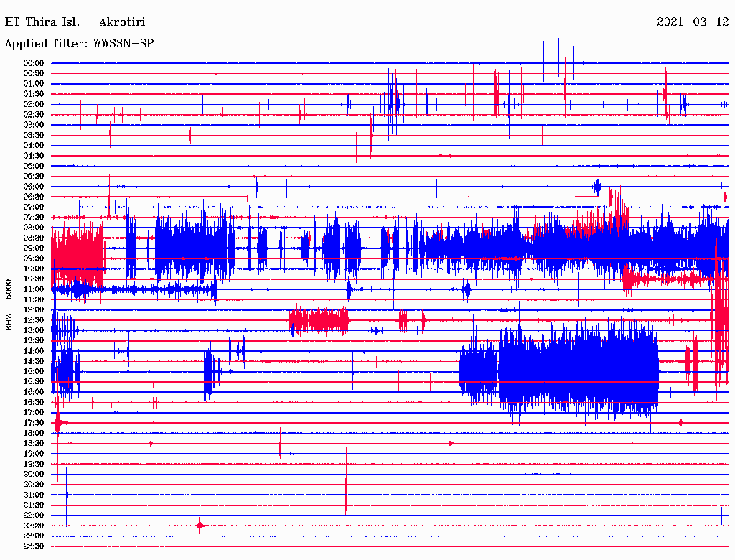
Task: Click the 18:00 time label
Action: 34,434
